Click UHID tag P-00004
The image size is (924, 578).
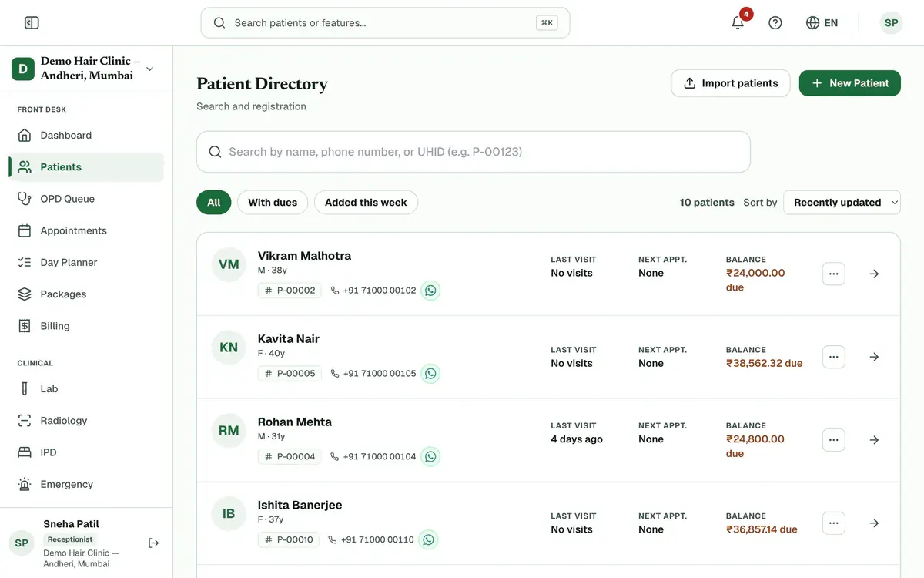(x=290, y=457)
